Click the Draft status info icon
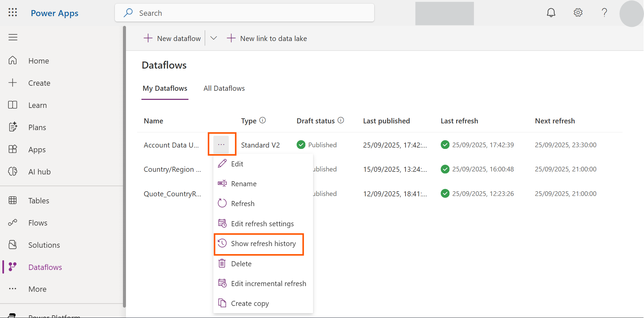This screenshot has height=318, width=644. 341,120
